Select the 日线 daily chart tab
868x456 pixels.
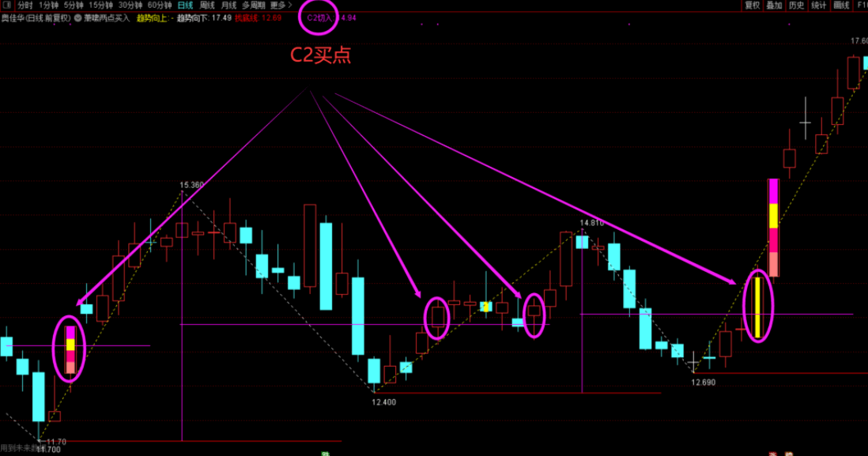tap(186, 6)
